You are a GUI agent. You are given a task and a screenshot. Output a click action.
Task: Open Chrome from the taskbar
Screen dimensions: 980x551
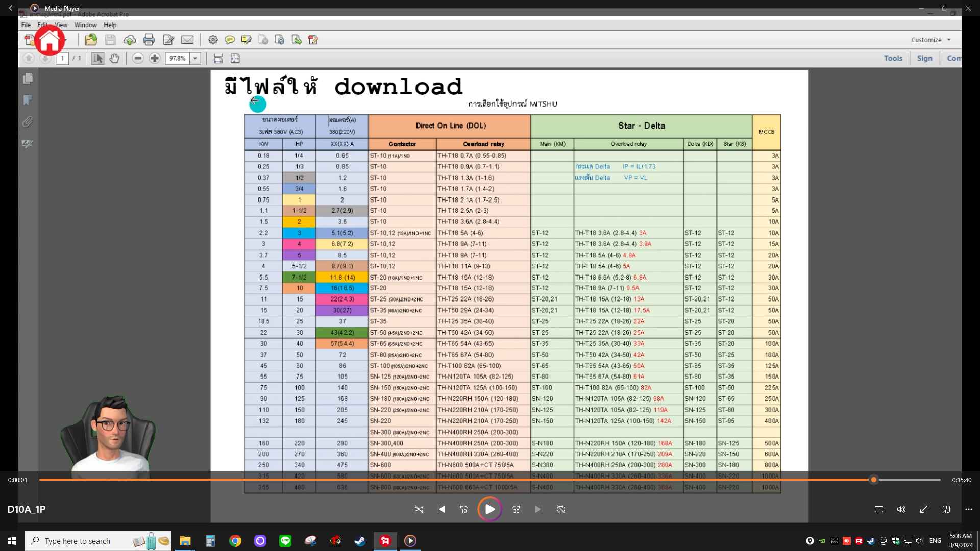[x=235, y=541]
